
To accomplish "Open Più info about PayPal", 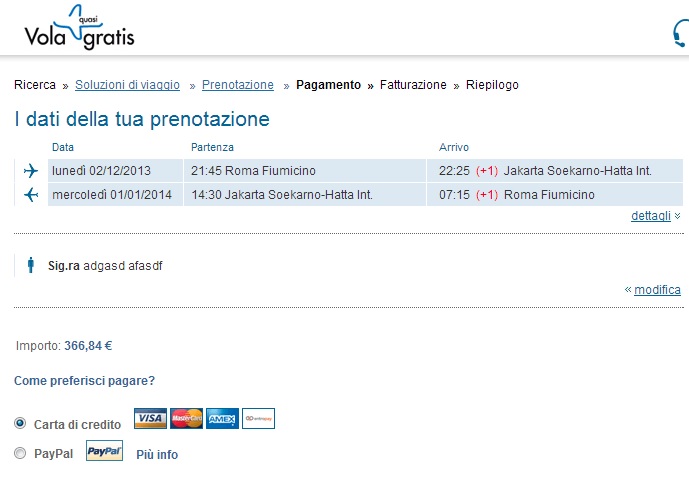I will point(157,455).
